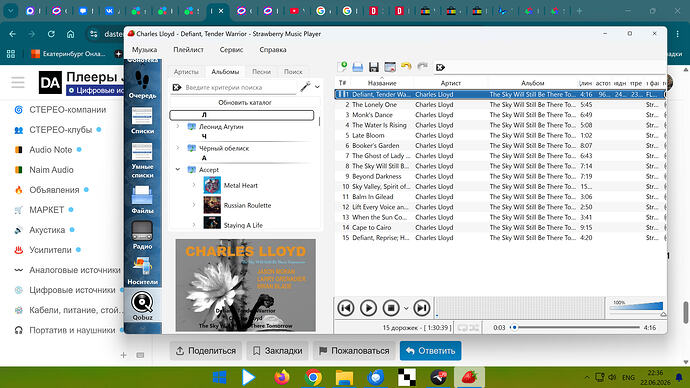Screen dimensions: 690x388
Task: Click the clear playlist icon
Action: [390, 67]
